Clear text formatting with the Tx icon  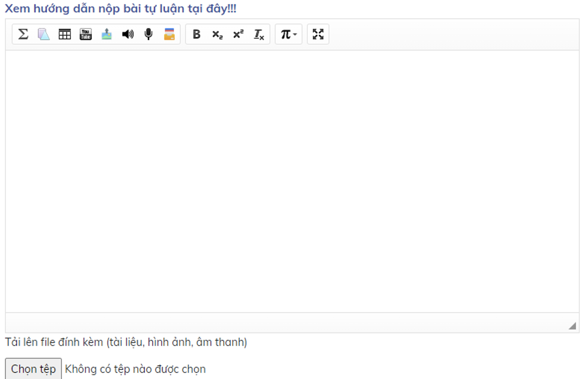click(x=259, y=34)
